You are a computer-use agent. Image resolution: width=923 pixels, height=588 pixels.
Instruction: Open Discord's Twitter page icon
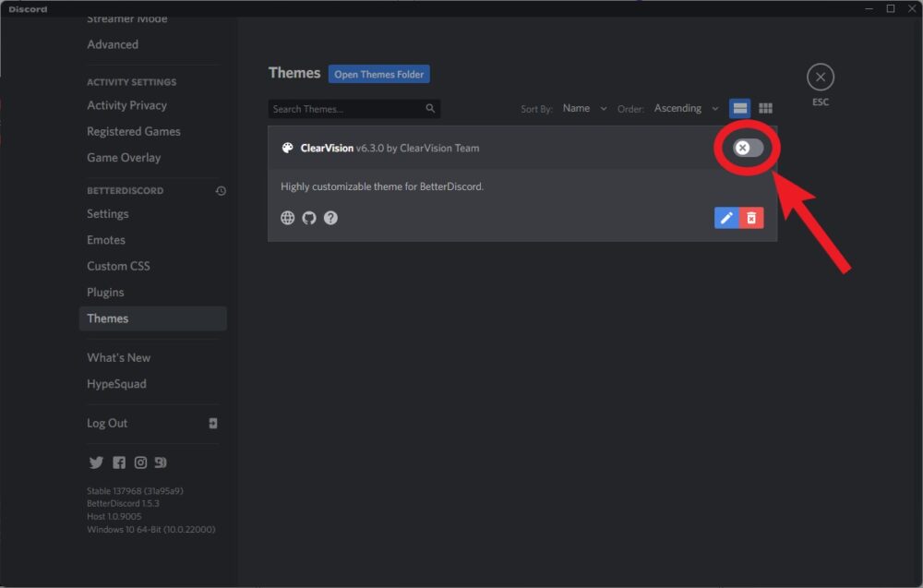96,462
